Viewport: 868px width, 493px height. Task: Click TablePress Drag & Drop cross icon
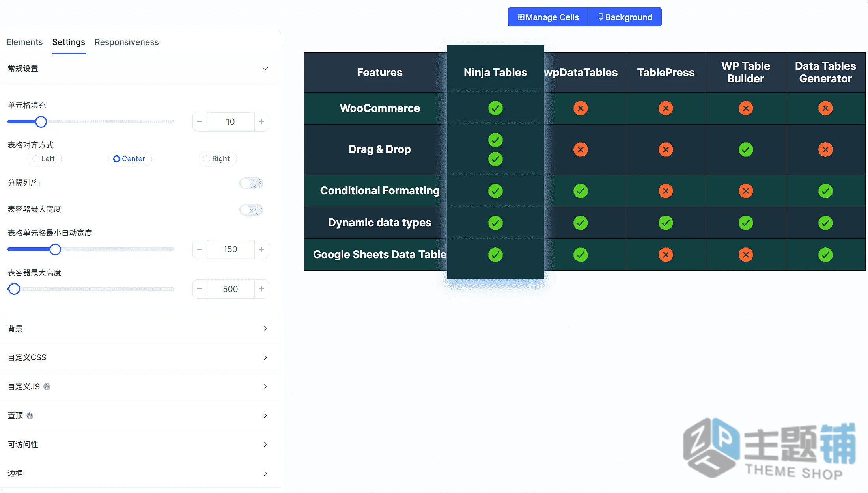tap(666, 149)
